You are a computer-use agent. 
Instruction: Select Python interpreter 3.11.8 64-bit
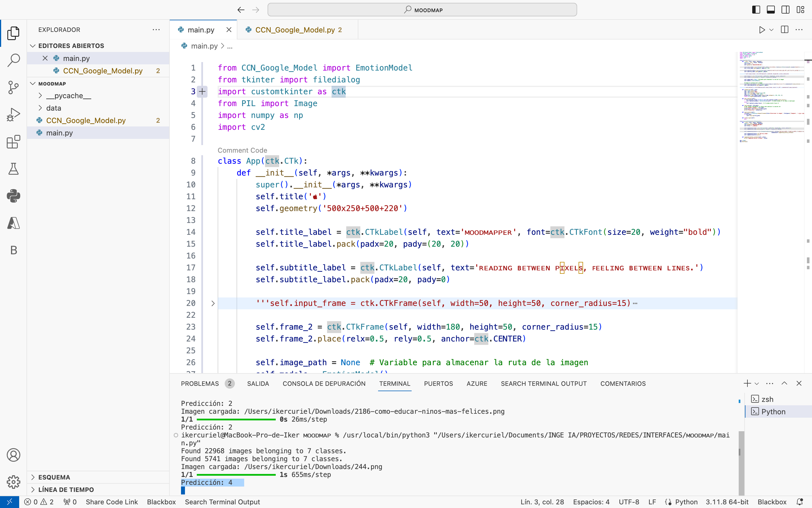727,502
